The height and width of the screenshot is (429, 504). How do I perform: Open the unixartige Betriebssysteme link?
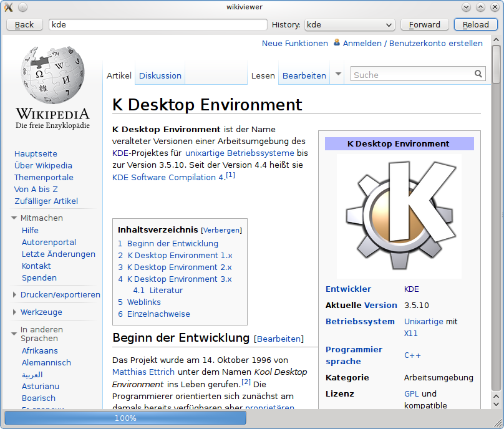[x=240, y=153]
